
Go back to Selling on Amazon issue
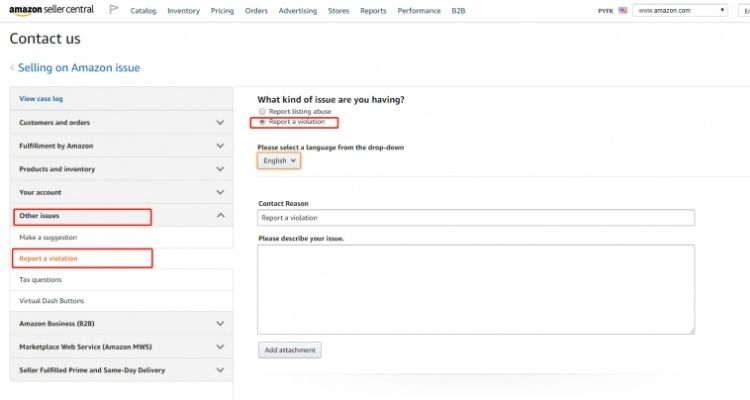tap(79, 67)
